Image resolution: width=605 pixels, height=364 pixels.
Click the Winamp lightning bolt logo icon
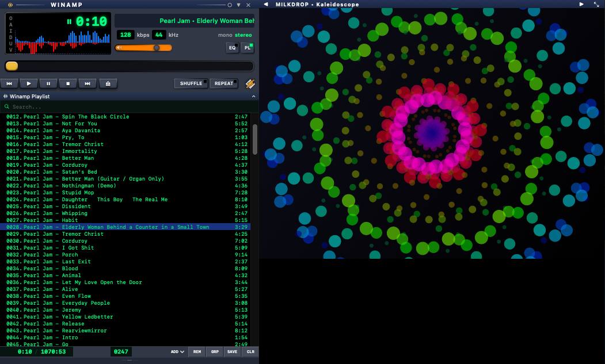tap(250, 83)
